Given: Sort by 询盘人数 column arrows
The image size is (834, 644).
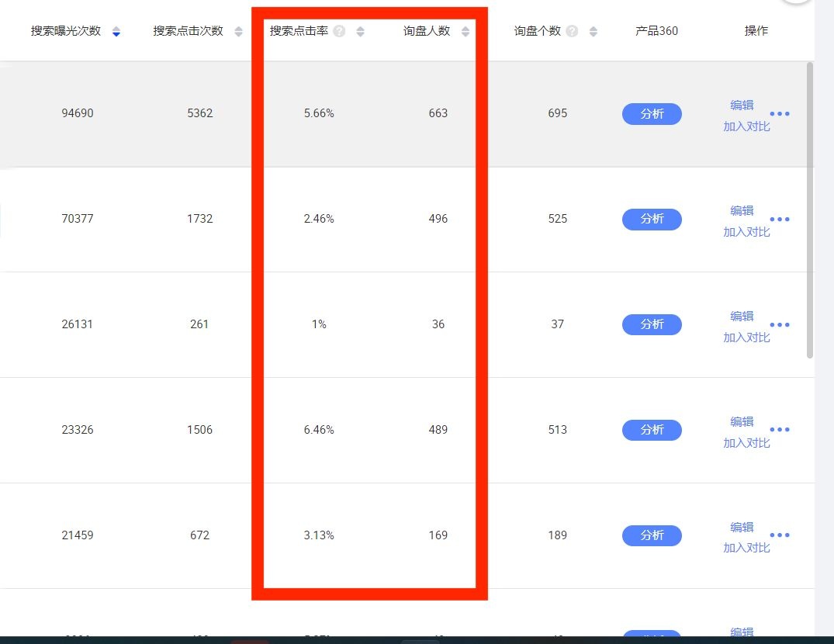Looking at the screenshot, I should pyautogui.click(x=465, y=32).
